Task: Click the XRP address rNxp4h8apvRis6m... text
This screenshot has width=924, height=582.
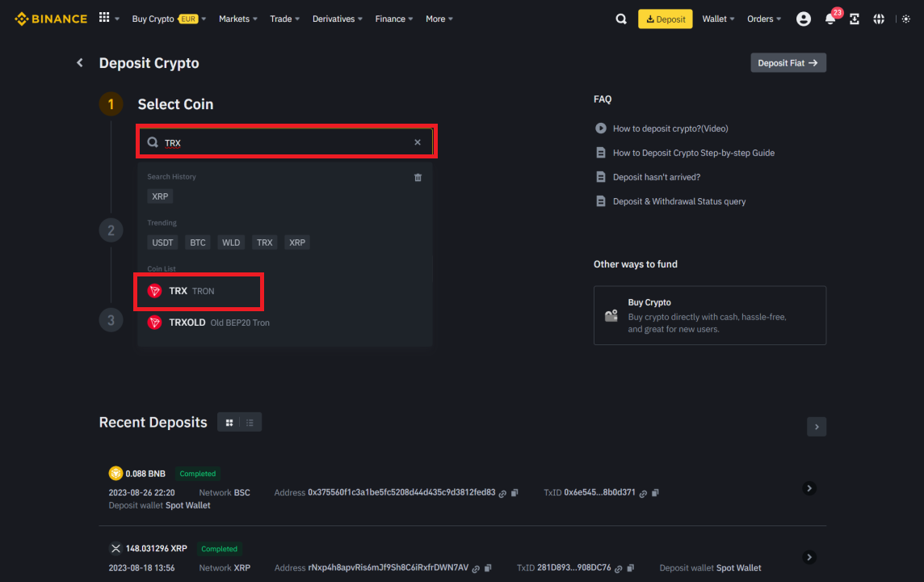Action: 388,567
